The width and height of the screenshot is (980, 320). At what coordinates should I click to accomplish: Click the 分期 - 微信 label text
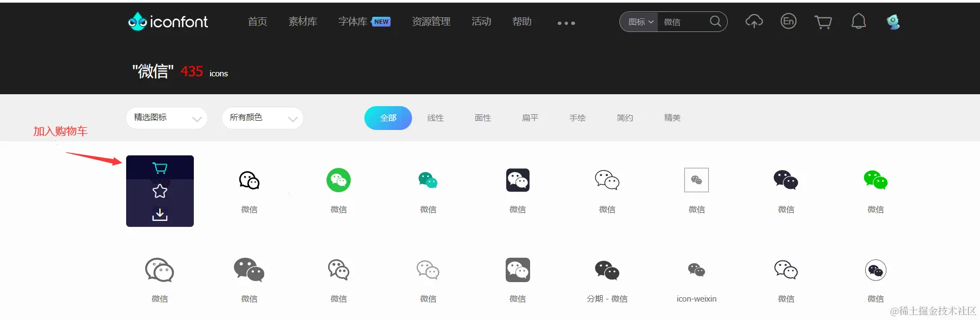pos(607,299)
